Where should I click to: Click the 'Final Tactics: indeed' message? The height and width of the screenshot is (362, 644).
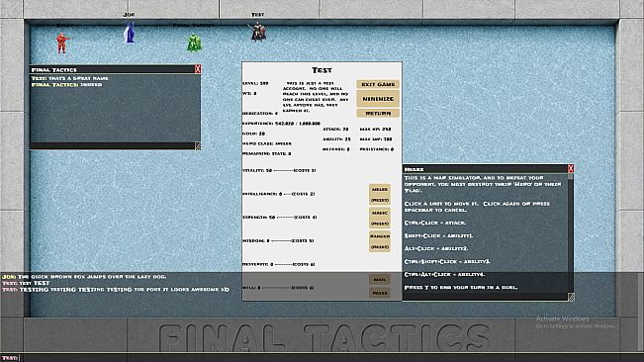point(66,84)
